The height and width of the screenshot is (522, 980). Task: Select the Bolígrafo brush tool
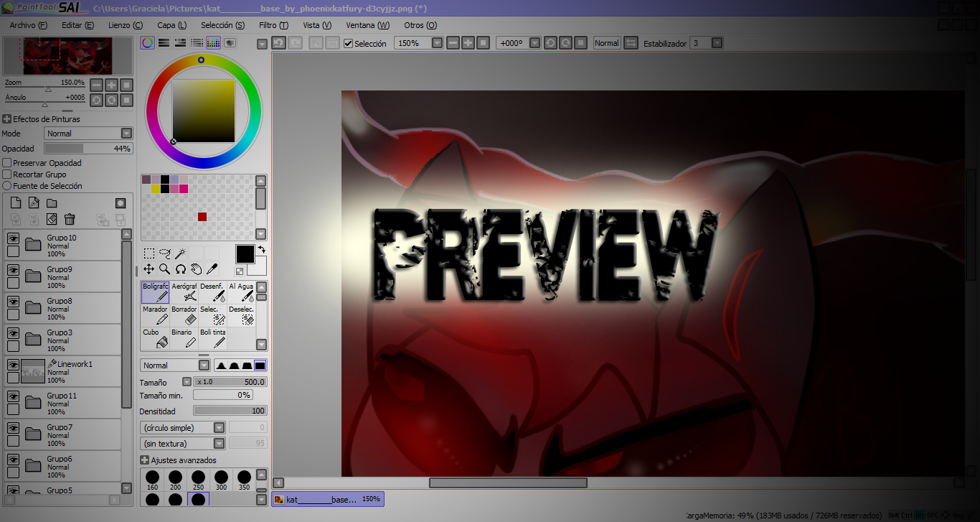click(x=155, y=292)
